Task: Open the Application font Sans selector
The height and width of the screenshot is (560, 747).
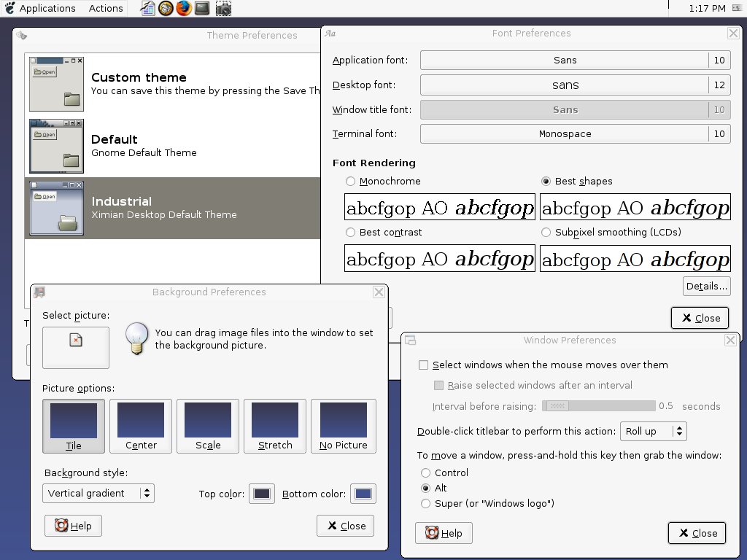Action: (565, 61)
